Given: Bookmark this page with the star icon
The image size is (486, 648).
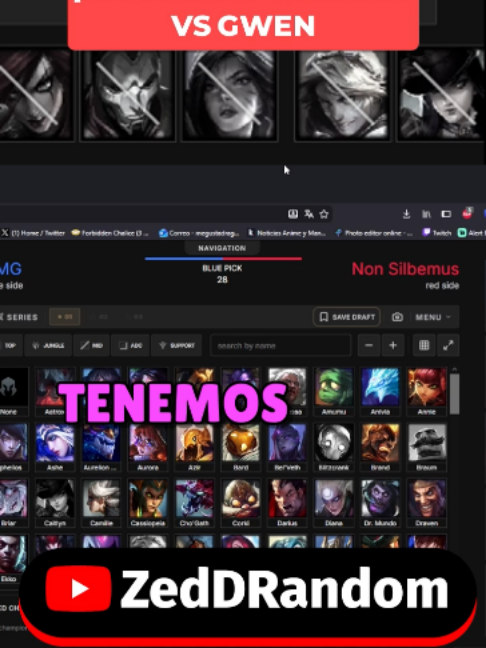Looking at the screenshot, I should [x=324, y=214].
